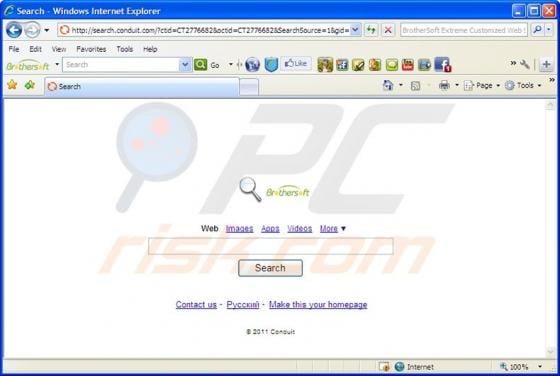
Task: Click the pencil notes toolbar icon
Action: 358,65
